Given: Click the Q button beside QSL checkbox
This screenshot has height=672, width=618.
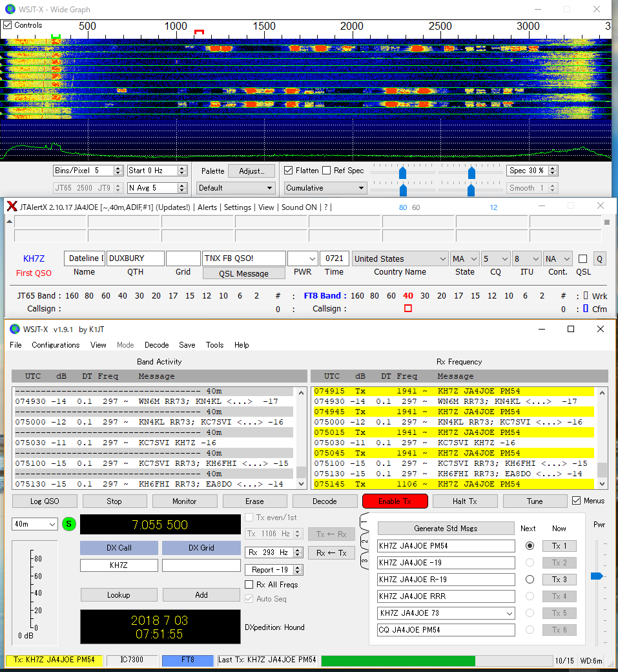Looking at the screenshot, I should click(x=599, y=258).
